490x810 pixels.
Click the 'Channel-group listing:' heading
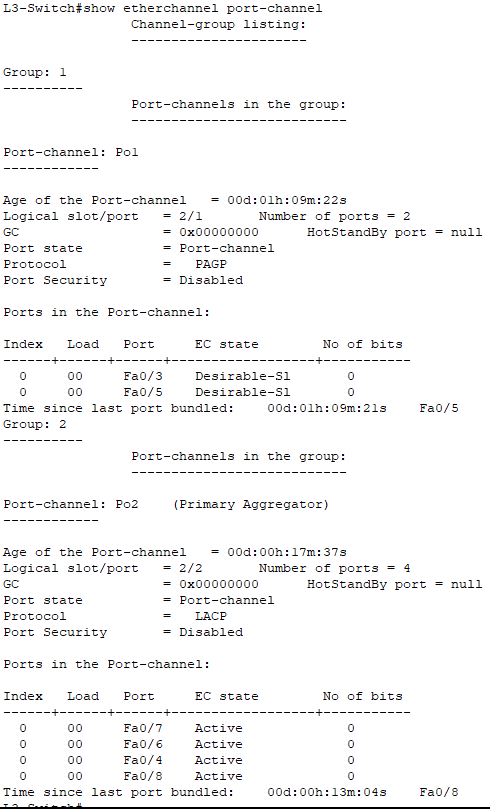tap(218, 24)
